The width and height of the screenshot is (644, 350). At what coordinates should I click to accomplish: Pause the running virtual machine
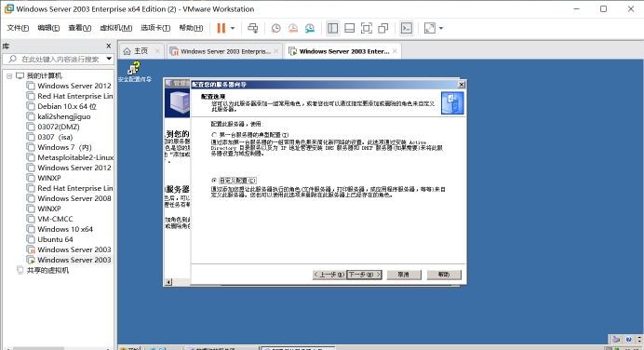[221, 28]
